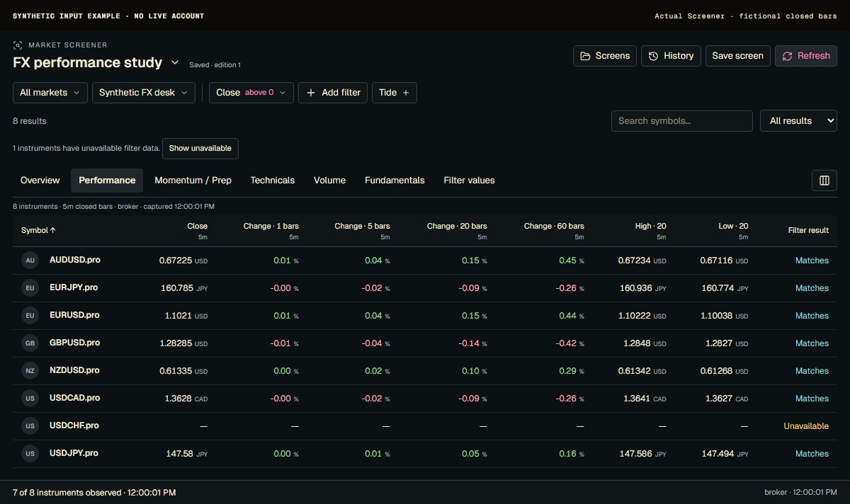This screenshot has height=504, width=850.
Task: Click the Save screen button
Action: click(738, 56)
